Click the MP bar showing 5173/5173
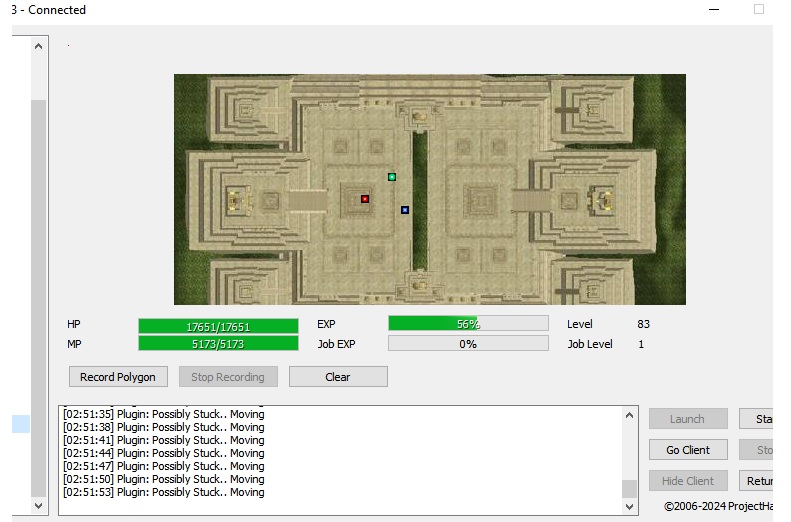Viewport: 791px width, 522px height. (x=218, y=344)
